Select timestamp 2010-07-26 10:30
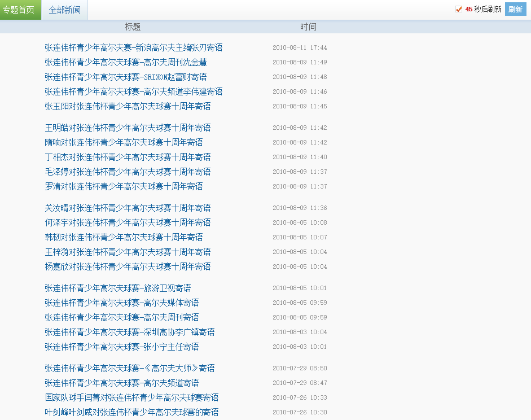The width and height of the screenshot is (531, 420). click(x=300, y=412)
